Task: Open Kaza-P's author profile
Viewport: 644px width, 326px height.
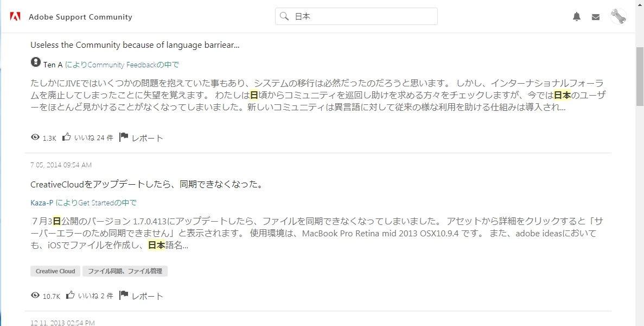Action: pyautogui.click(x=42, y=203)
